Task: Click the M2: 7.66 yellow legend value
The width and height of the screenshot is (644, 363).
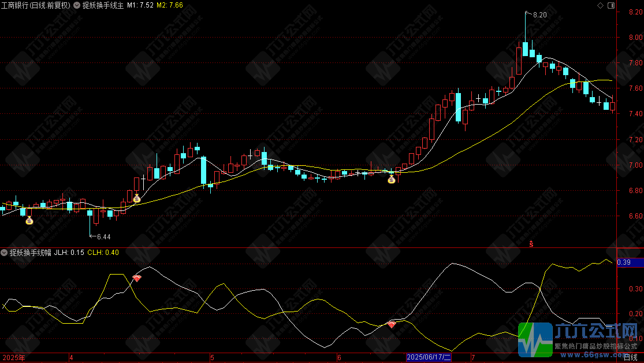Action: pos(170,5)
